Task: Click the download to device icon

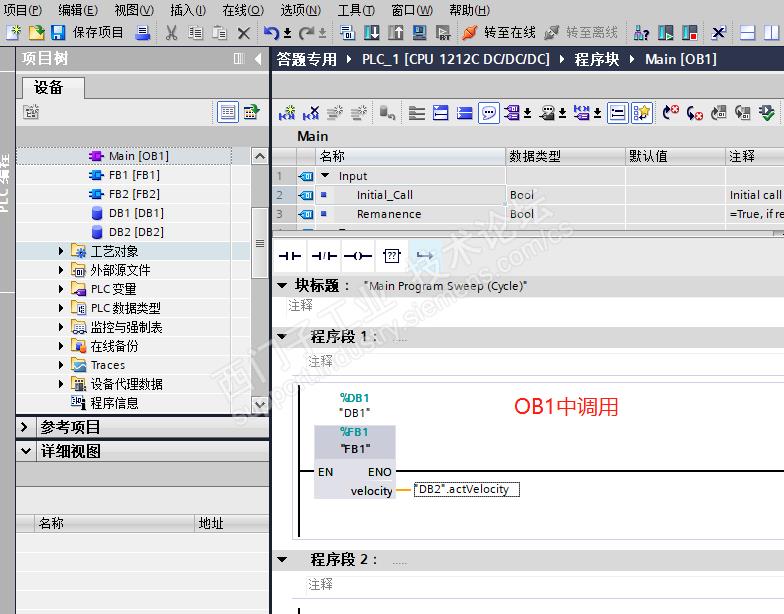Action: coord(372,32)
